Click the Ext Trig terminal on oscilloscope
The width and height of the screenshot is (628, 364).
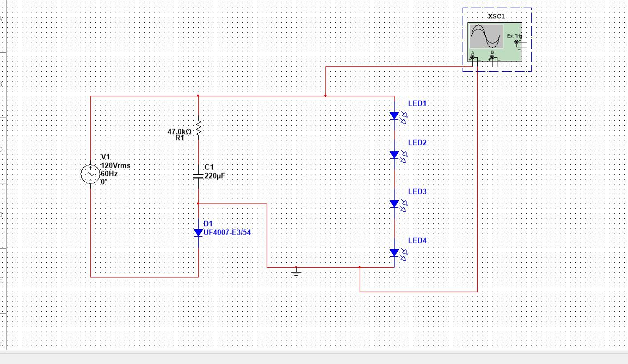[x=517, y=42]
